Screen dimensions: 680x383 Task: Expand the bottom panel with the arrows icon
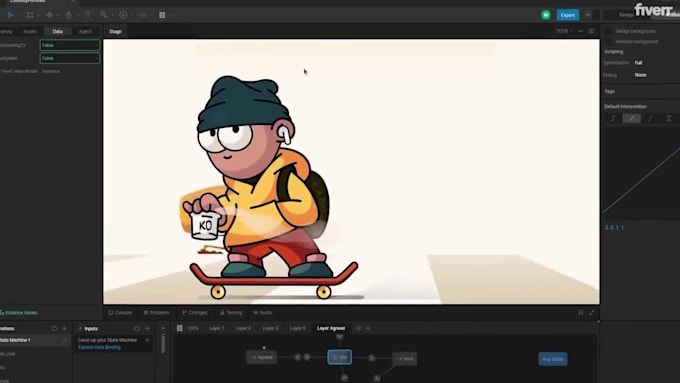[x=592, y=312]
